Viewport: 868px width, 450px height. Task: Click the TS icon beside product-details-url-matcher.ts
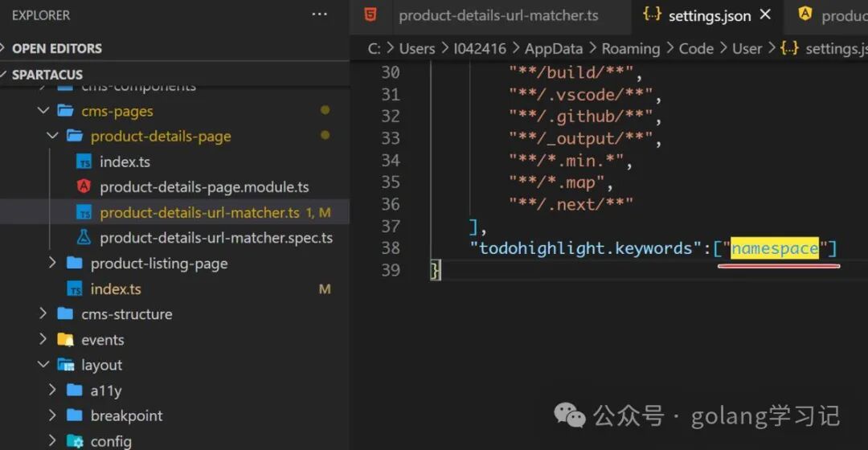pyautogui.click(x=84, y=213)
